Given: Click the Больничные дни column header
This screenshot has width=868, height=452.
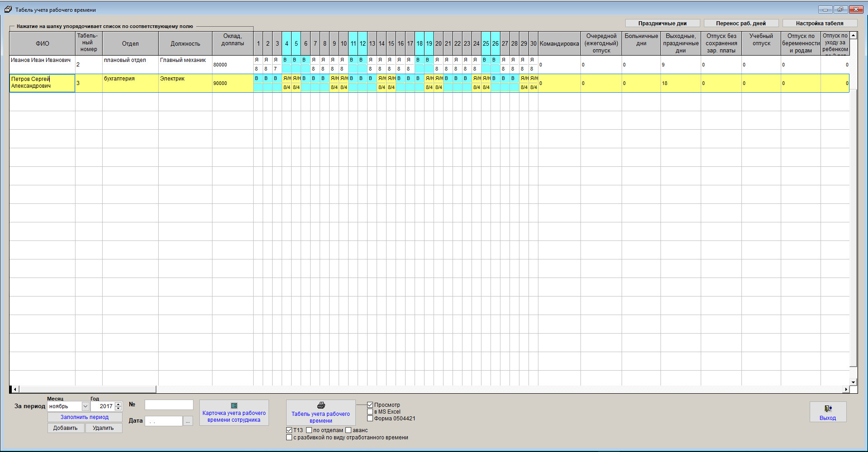Looking at the screenshot, I should click(641, 43).
